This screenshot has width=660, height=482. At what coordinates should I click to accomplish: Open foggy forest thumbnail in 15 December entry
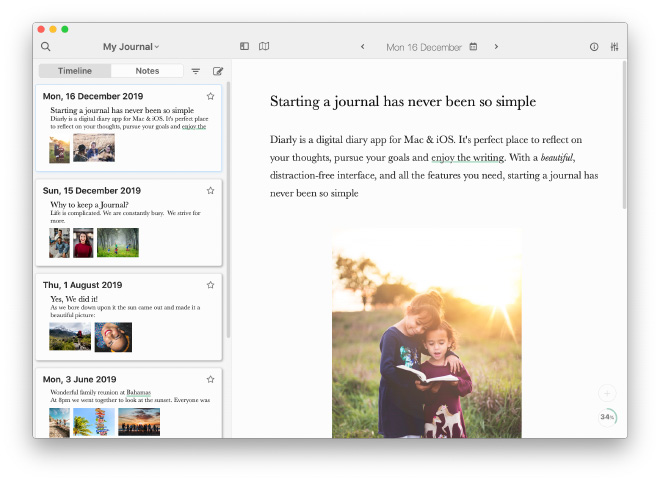point(118,242)
